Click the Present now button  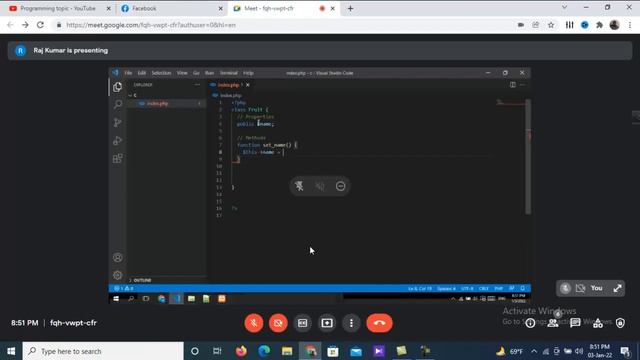click(327, 323)
